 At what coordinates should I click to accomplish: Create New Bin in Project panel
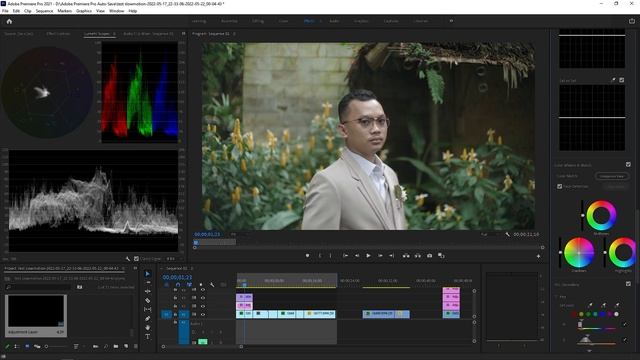[x=116, y=346]
